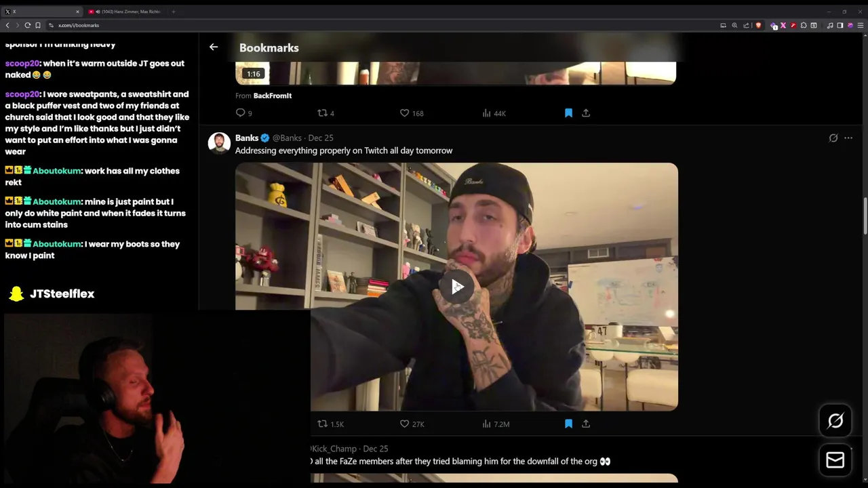The height and width of the screenshot is (488, 868).
Task: Open the BackFromIt source link
Action: click(273, 96)
